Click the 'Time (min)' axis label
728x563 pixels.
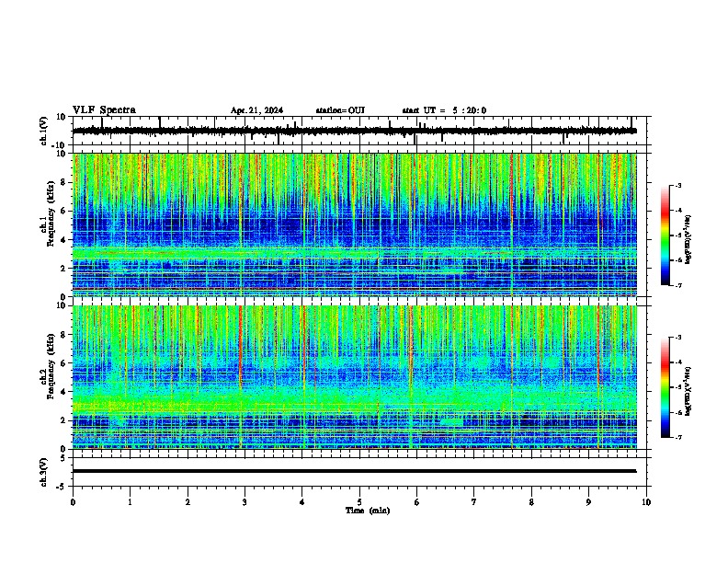click(x=368, y=511)
